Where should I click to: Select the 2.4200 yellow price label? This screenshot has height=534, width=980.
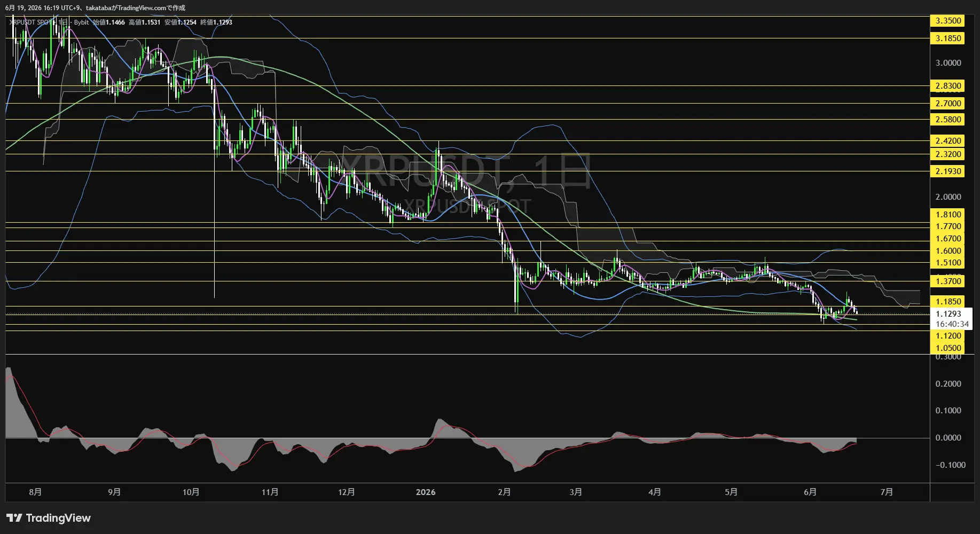click(x=948, y=141)
